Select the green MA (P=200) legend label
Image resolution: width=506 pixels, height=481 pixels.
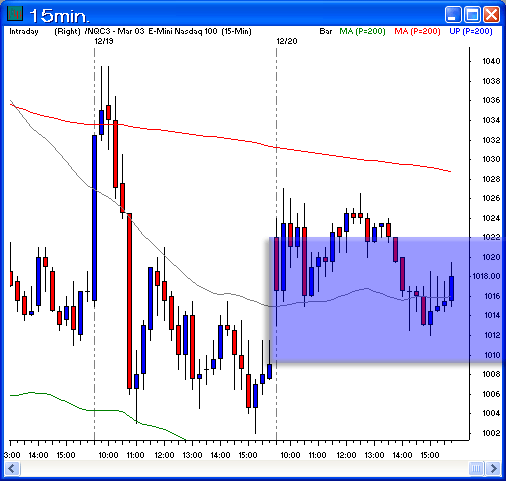[362, 31]
